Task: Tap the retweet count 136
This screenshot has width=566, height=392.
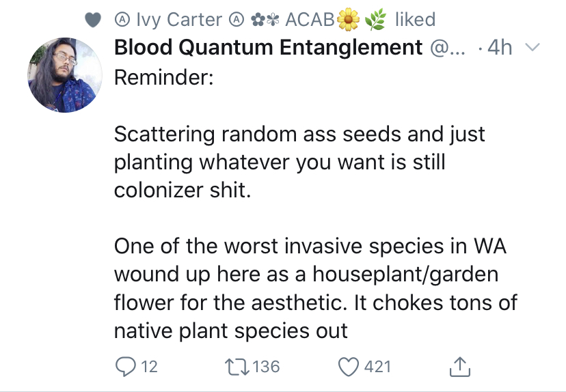Action: pos(266,367)
